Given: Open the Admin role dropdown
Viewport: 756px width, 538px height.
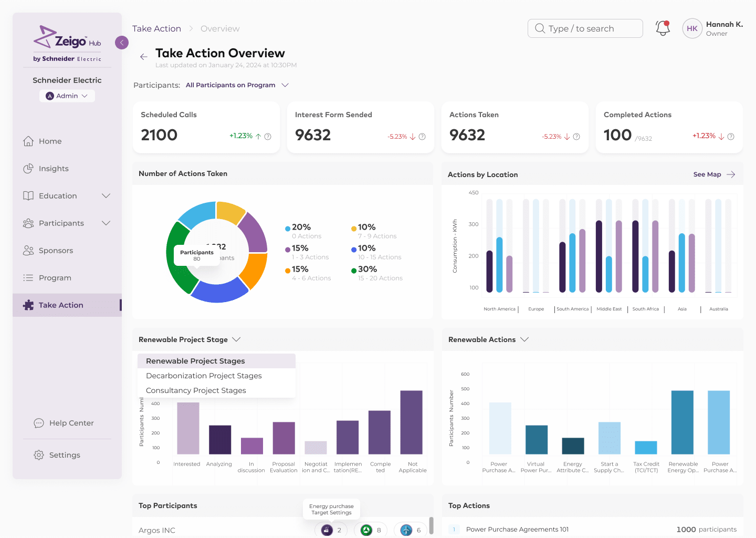Looking at the screenshot, I should tap(67, 96).
